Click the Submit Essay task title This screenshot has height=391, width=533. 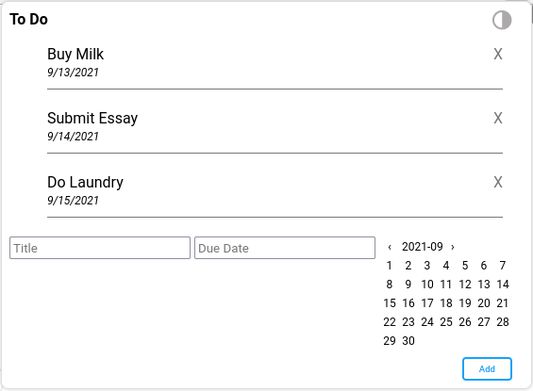(92, 118)
